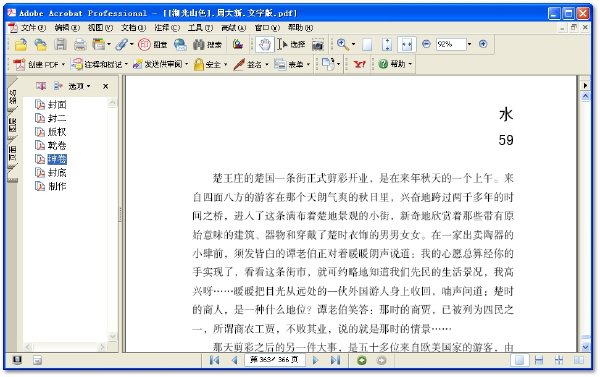The image size is (600, 377).
Task: Select the Hand tool
Action: click(x=264, y=45)
